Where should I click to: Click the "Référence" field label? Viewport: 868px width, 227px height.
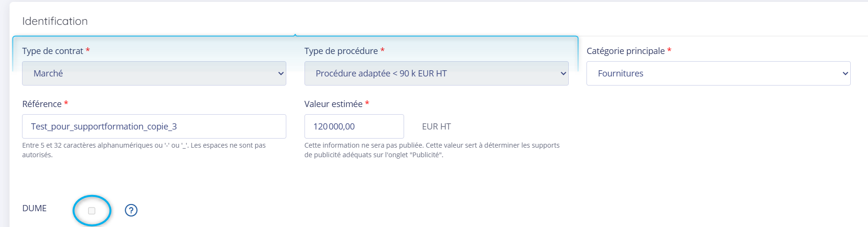42,104
